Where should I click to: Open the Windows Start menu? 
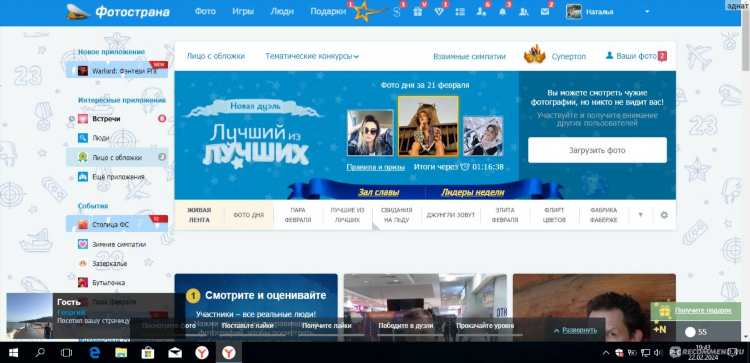click(13, 353)
